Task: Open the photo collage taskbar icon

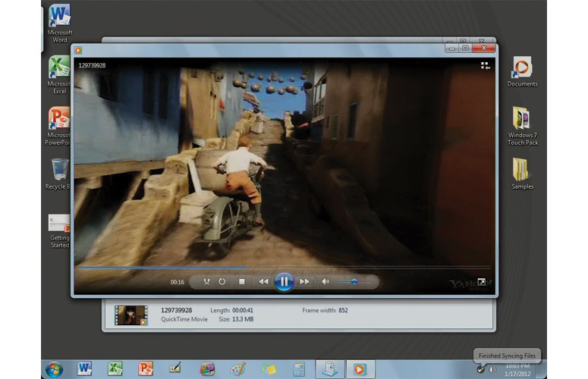Action: click(x=207, y=369)
